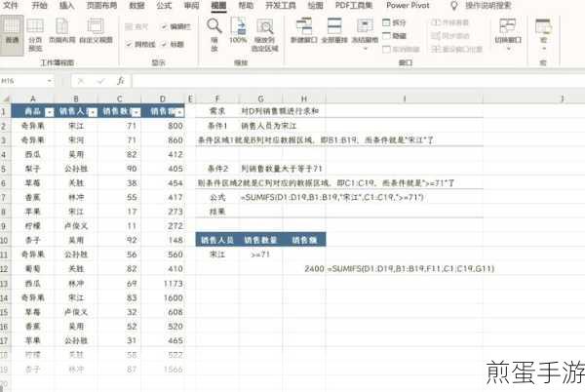Click Zoom to Selection (缩放到选定区域)
The height and width of the screenshot is (392, 585).
pos(264,35)
